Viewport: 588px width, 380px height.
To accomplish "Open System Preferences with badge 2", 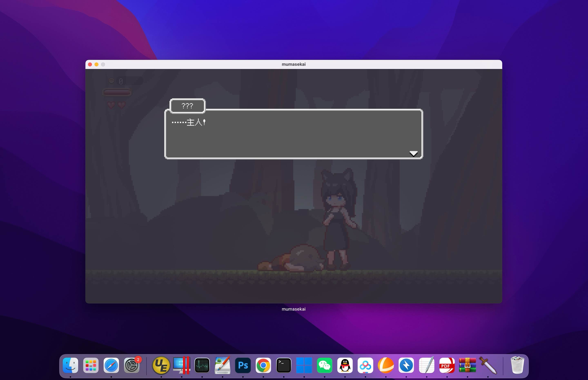I will [x=131, y=365].
